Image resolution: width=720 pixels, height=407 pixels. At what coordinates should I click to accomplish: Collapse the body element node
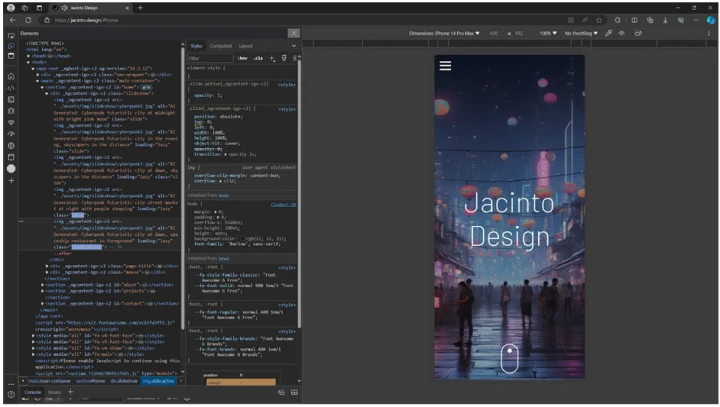click(x=28, y=62)
